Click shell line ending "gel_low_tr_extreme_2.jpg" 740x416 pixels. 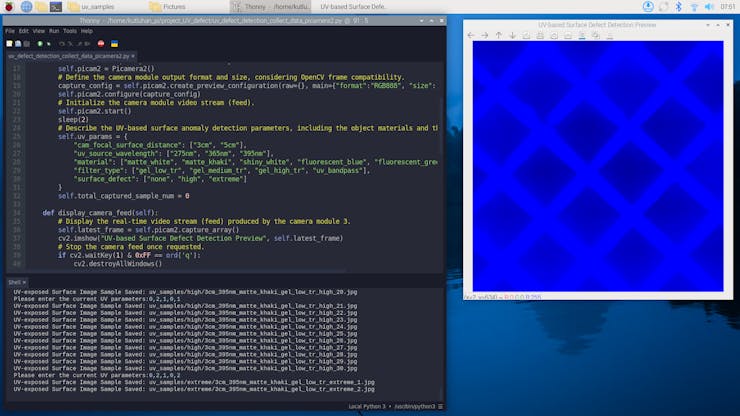click(x=194, y=389)
